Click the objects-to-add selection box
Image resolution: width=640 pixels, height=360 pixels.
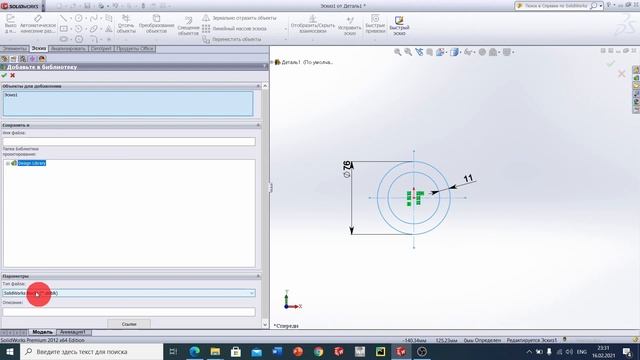[128, 103]
